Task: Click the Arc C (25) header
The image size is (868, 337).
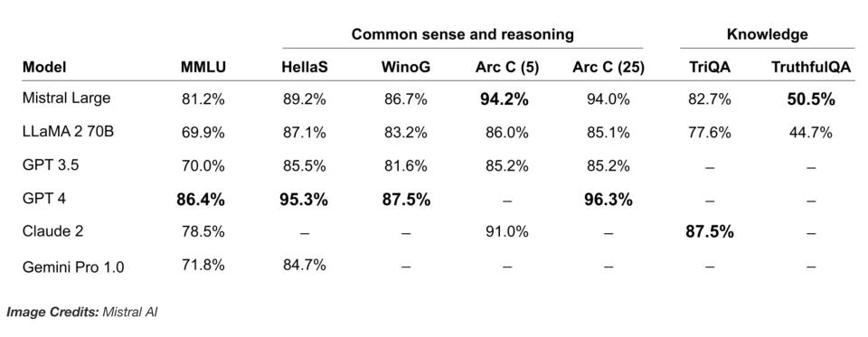Action: (609, 68)
